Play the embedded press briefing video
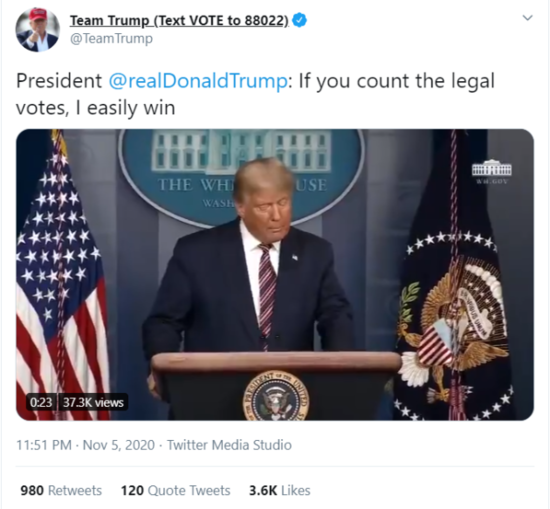The width and height of the screenshot is (550, 509). tap(275, 275)
